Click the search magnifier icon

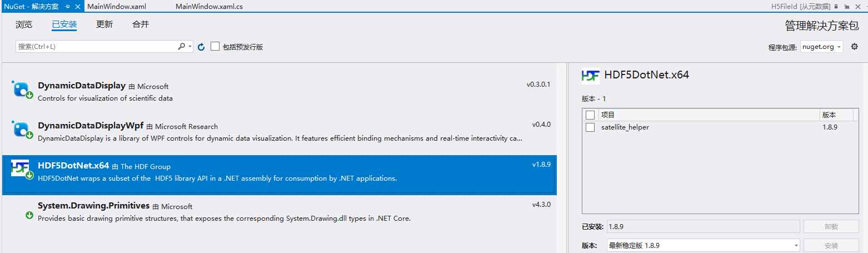tap(181, 47)
